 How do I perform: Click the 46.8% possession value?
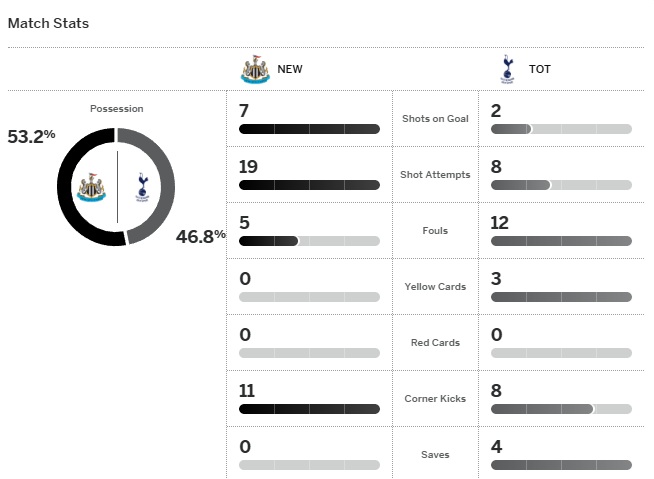(201, 237)
